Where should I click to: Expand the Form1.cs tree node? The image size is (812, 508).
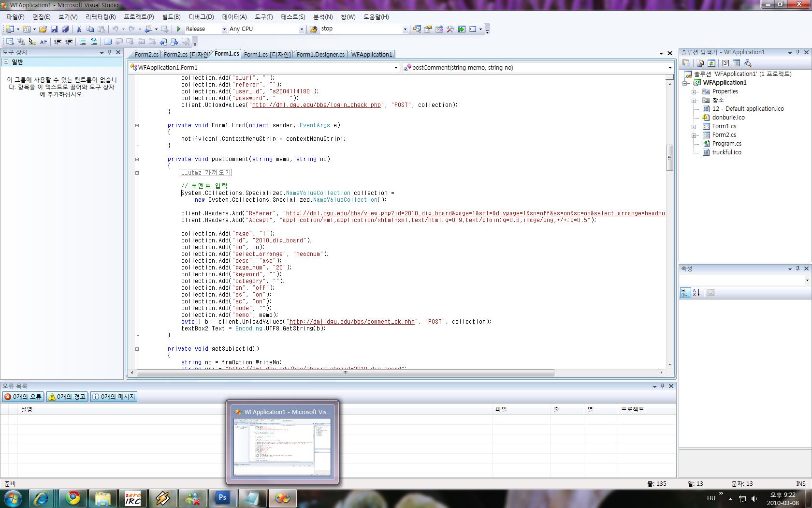(694, 126)
